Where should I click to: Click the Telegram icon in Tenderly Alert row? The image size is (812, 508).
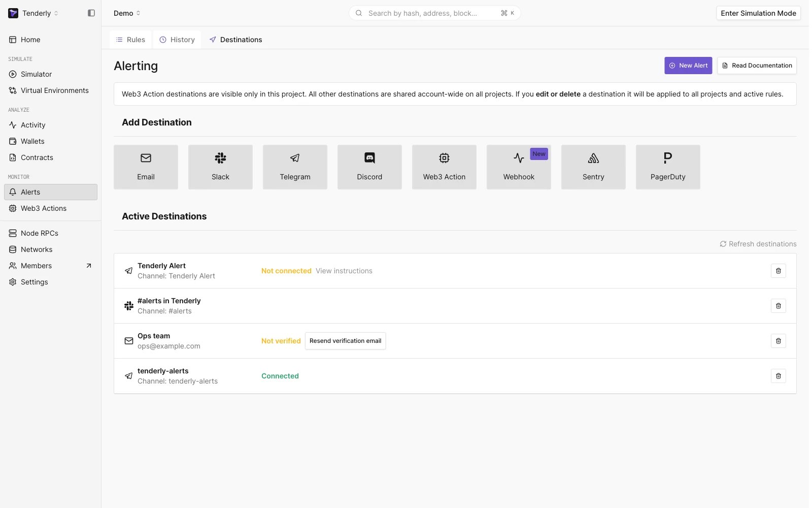[x=129, y=271]
